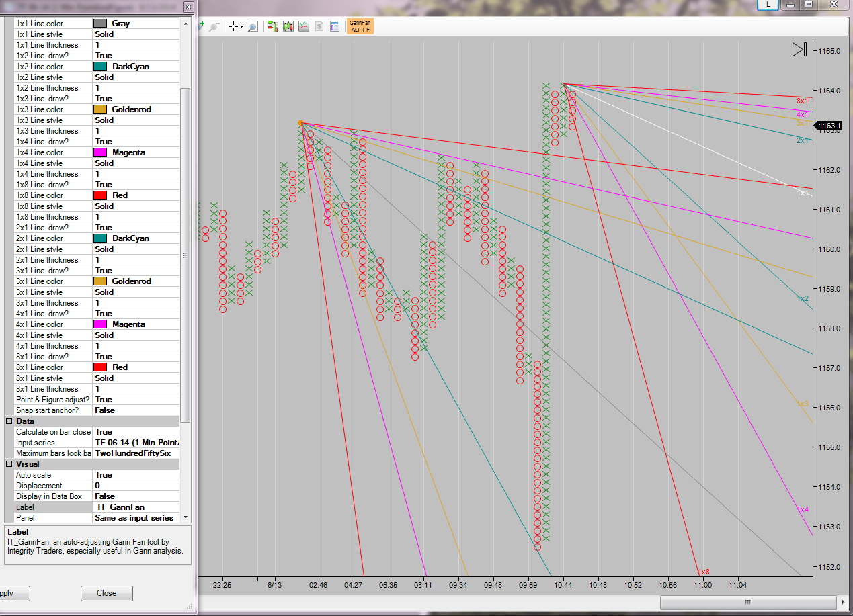Select the Point & Figure adjust? value
853x616 pixels.
(136, 400)
